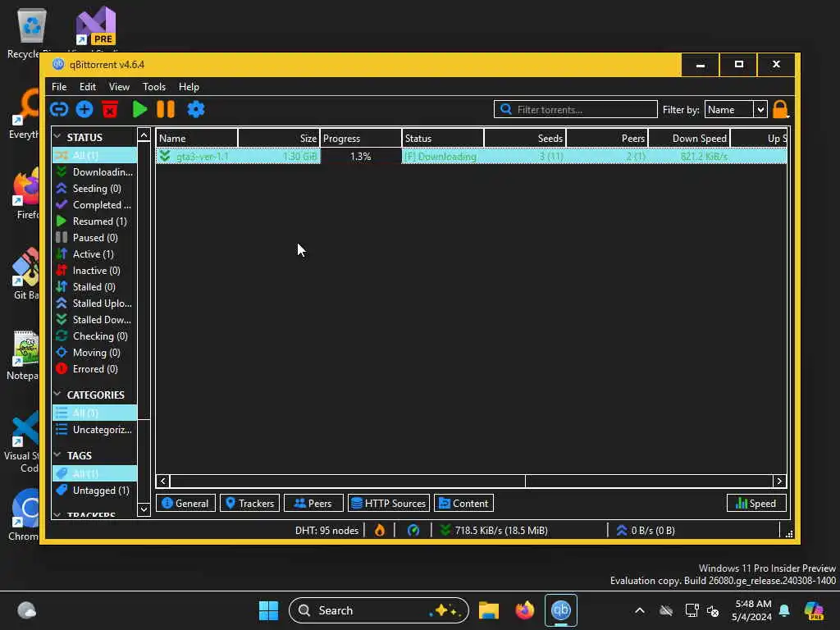Screen dimensions: 840x630
Task: Select the Errored (0) status filter
Action: click(94, 368)
